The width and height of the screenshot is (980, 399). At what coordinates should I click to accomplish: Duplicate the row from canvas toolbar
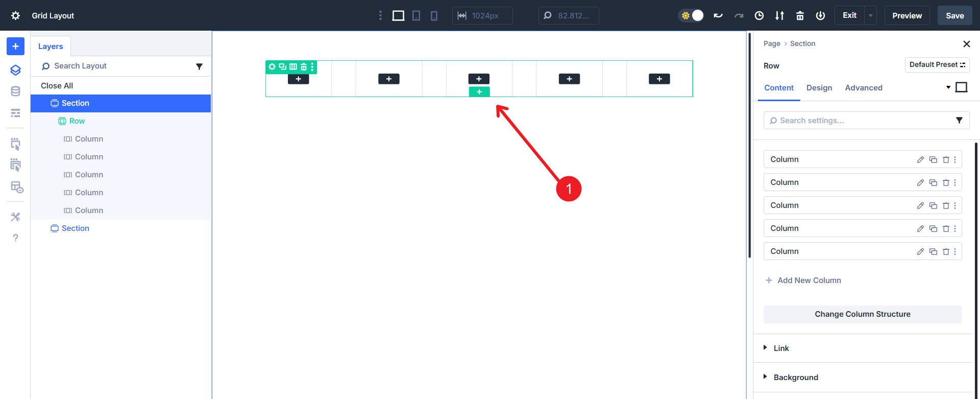tap(282, 66)
